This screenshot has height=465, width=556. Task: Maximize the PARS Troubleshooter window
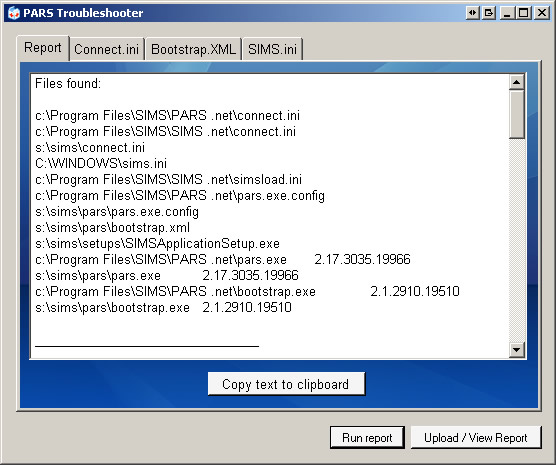pos(524,13)
